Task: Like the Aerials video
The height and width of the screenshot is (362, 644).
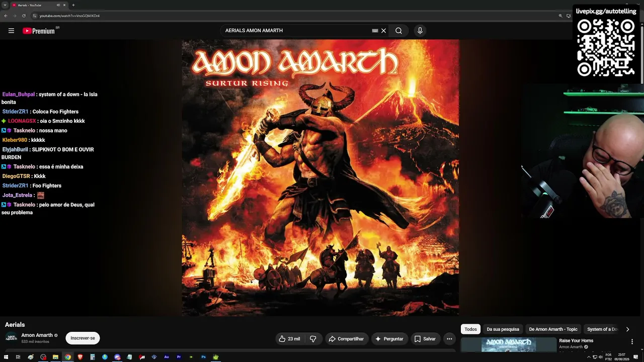Action: tap(290, 339)
